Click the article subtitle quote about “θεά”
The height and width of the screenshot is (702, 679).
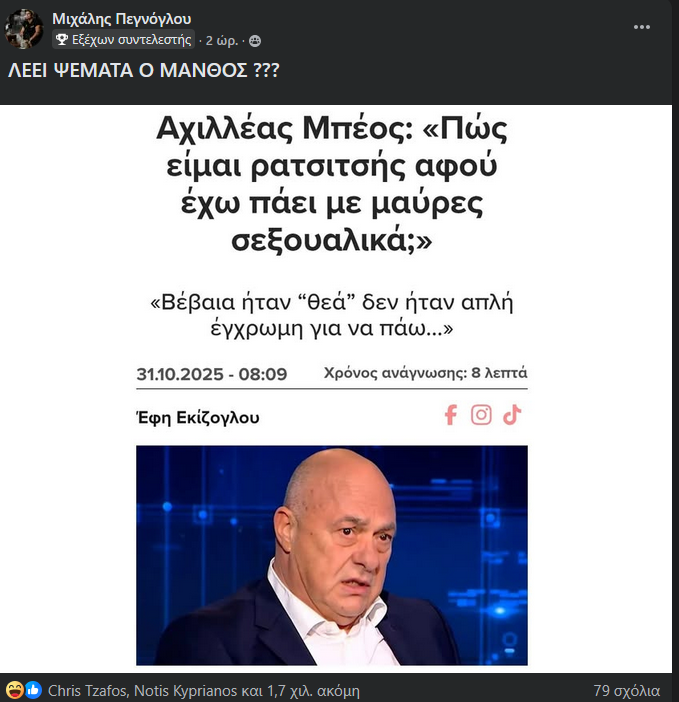click(x=332, y=315)
